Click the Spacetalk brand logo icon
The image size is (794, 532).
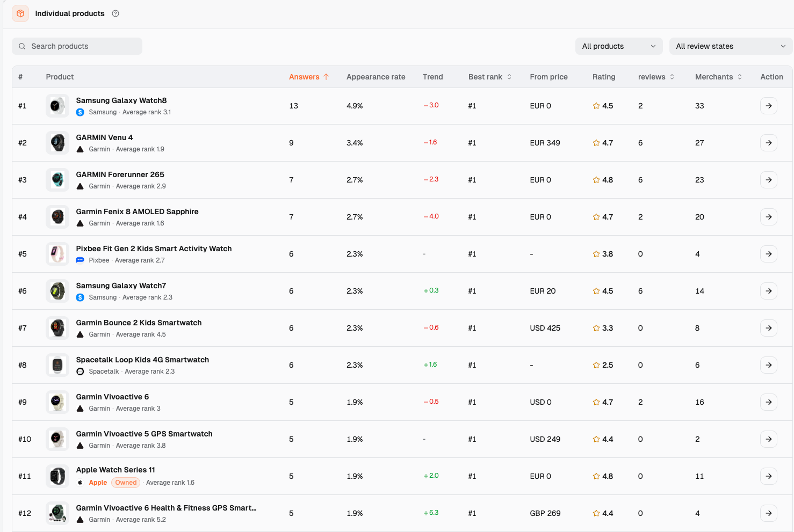click(x=80, y=371)
